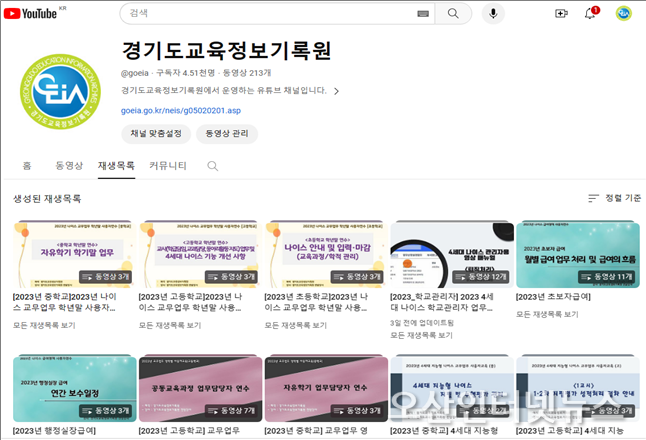Screen dimensions: 646x440
Task: Open the [2023년 행정실장급여] playlist title
Action: (54, 431)
